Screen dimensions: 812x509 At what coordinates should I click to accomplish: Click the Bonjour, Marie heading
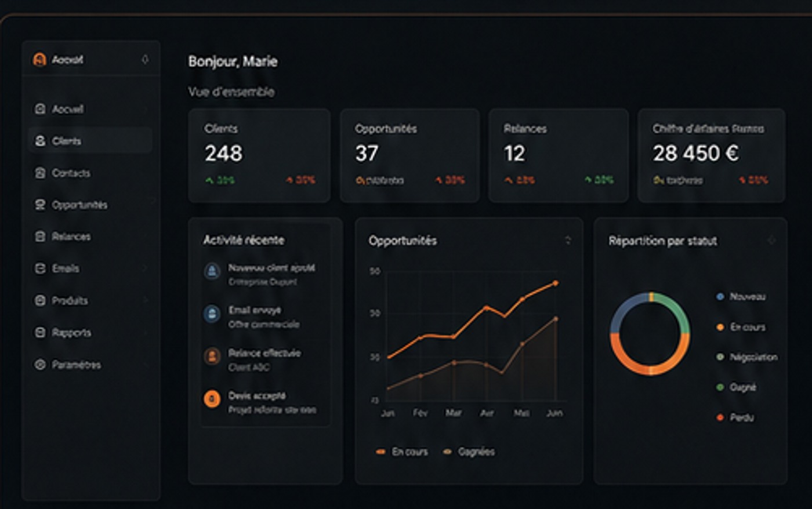[x=233, y=61]
